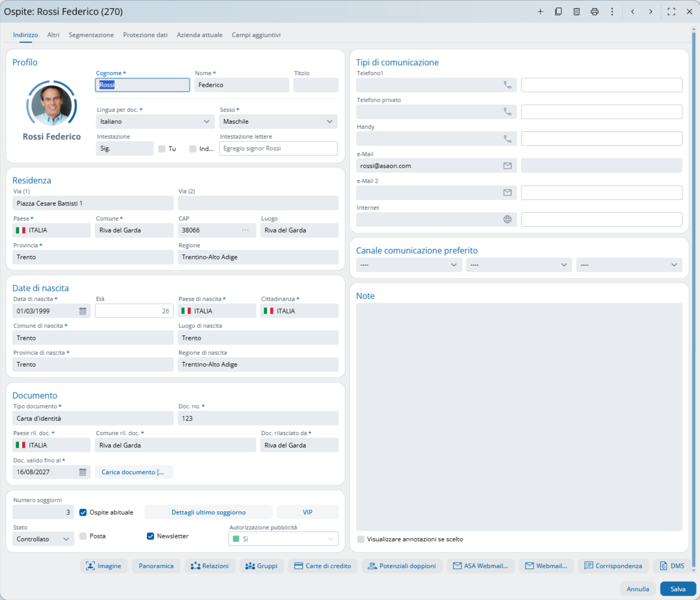Uncheck the Ospite abituale checkbox
700x600 pixels.
[x=83, y=512]
